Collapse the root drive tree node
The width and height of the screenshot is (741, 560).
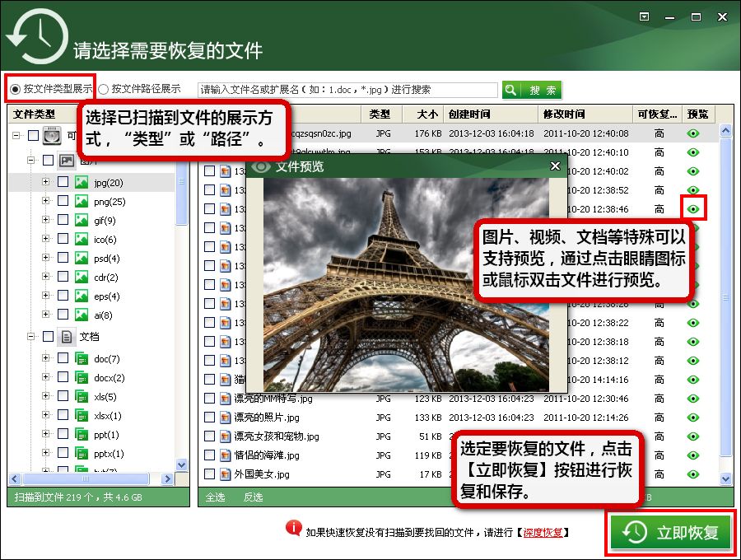point(16,136)
